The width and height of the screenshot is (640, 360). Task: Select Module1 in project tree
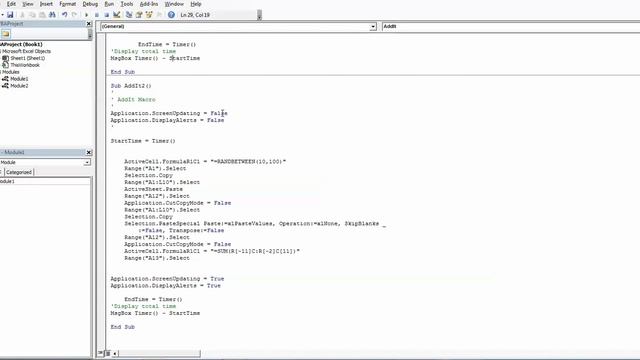(x=19, y=79)
